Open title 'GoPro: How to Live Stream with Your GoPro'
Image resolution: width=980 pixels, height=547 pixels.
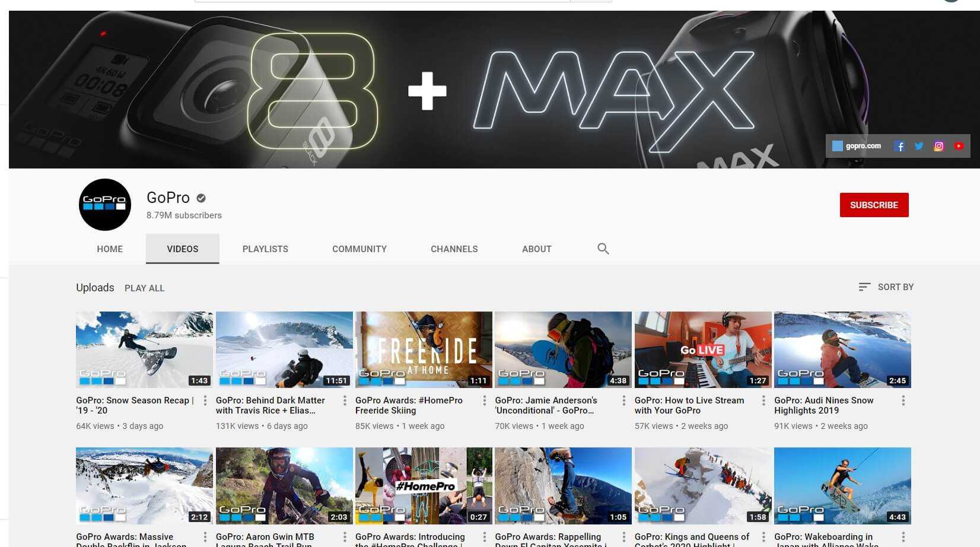point(689,405)
